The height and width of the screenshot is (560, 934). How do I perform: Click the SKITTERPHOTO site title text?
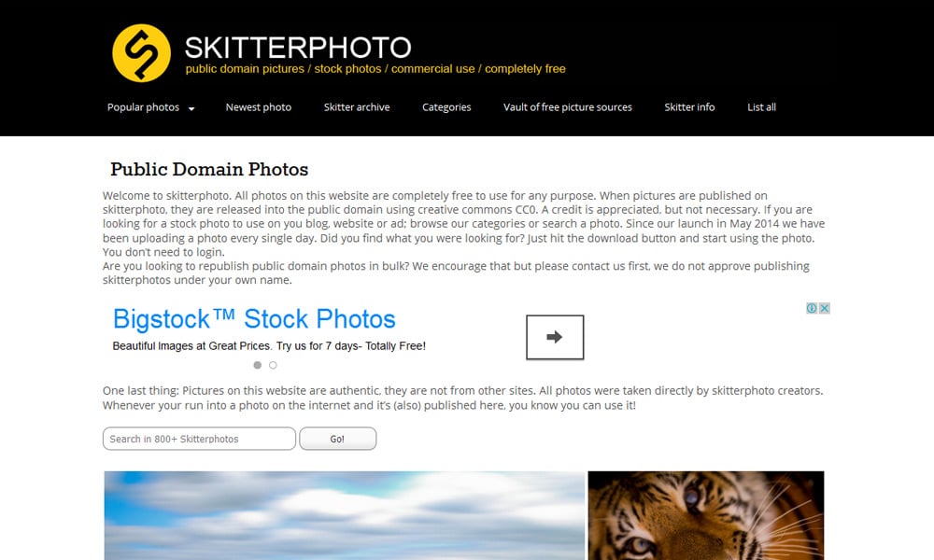298,48
